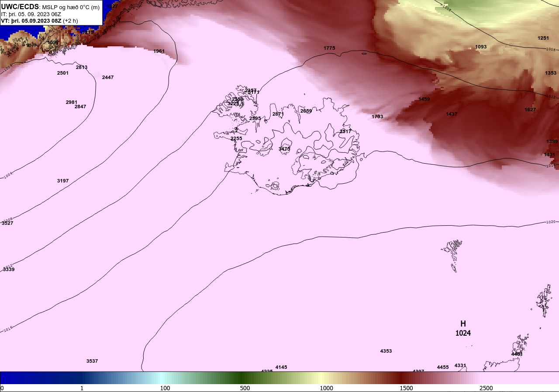Click the 1251 height label
Viewport: 559px width, 392px height.
click(543, 38)
